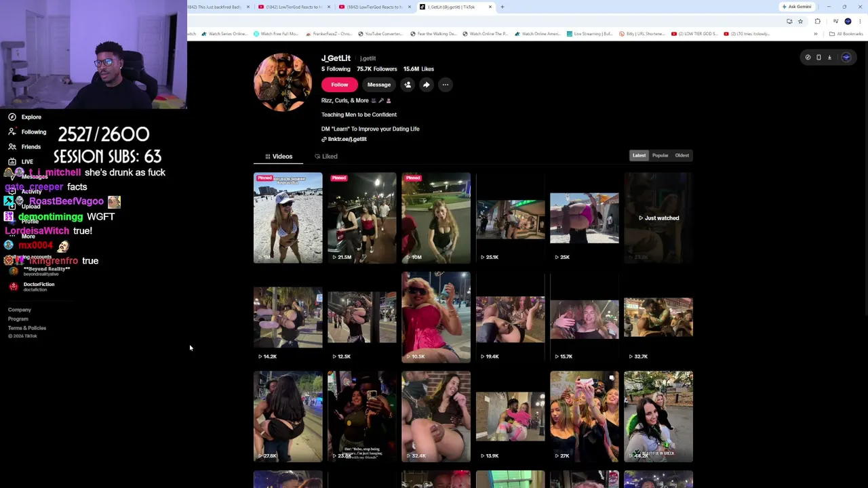The image size is (868, 488).
Task: Open the 'LOW TIER GOD S...' bookmark
Action: [x=694, y=34]
